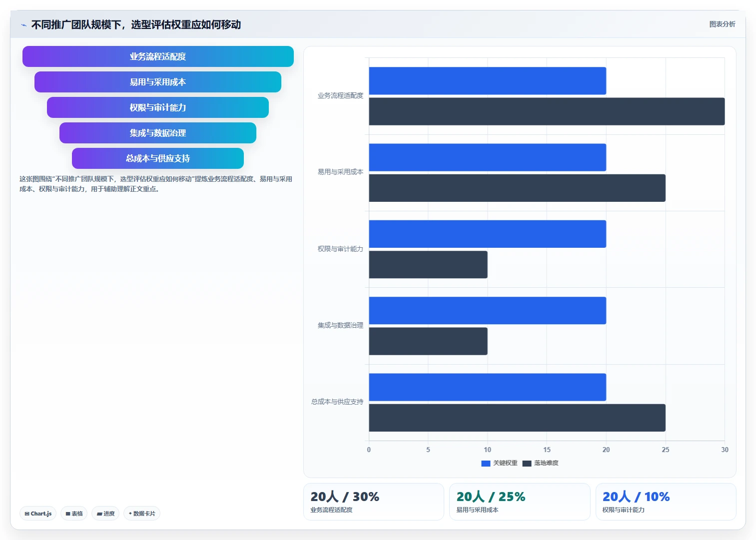Click the dark 落地难度 bar for 权限与审计能力
Viewport: 756px width, 540px height.
tap(428, 265)
